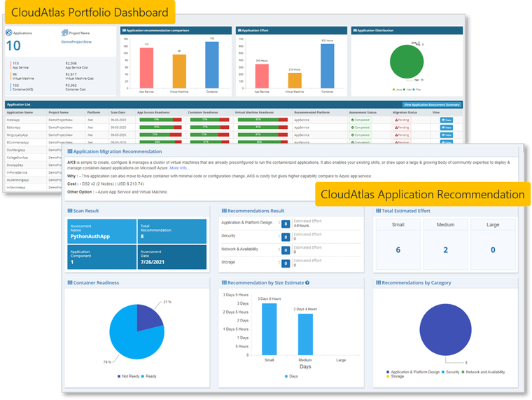Click Pending warning badge for EditorApp
The width and height of the screenshot is (532, 400).
[x=402, y=127]
